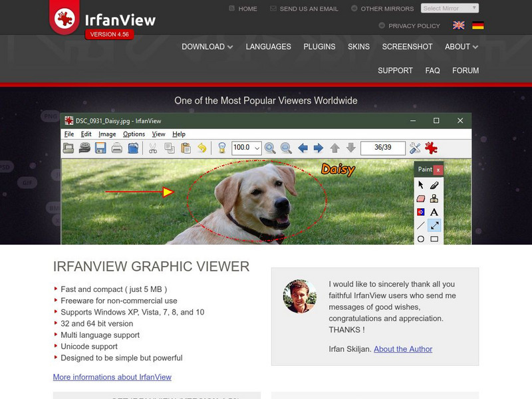The image size is (532, 399).
Task: Click the Slideshow film reel icon
Action: 84,148
